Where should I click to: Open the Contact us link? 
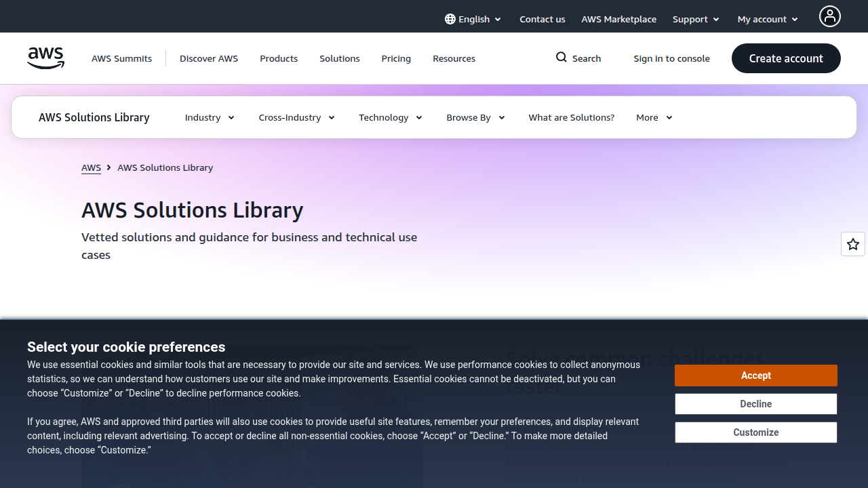pos(542,19)
